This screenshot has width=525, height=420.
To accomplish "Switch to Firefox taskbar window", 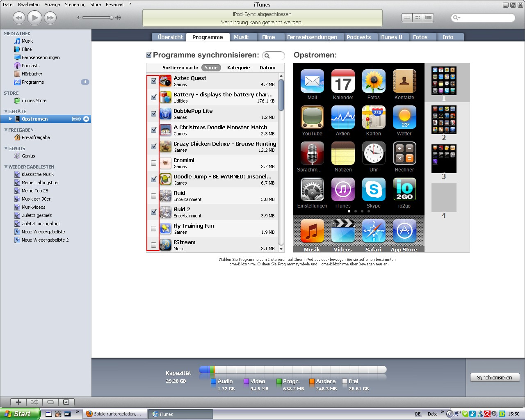I will 114,414.
